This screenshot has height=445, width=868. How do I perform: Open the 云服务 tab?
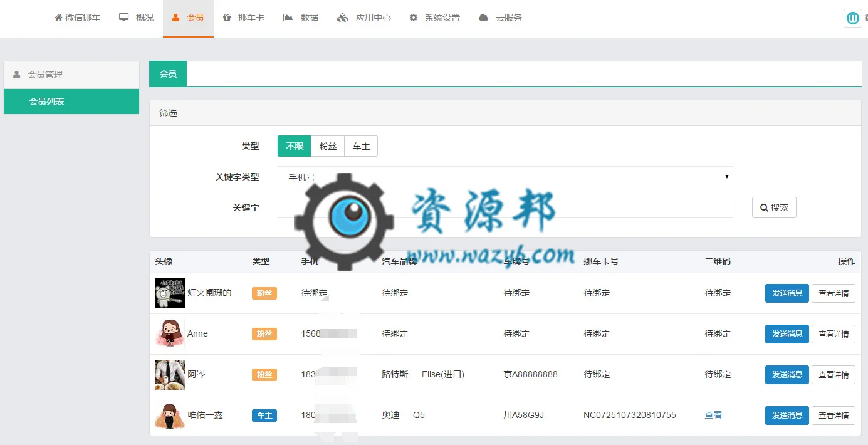pyautogui.click(x=500, y=18)
